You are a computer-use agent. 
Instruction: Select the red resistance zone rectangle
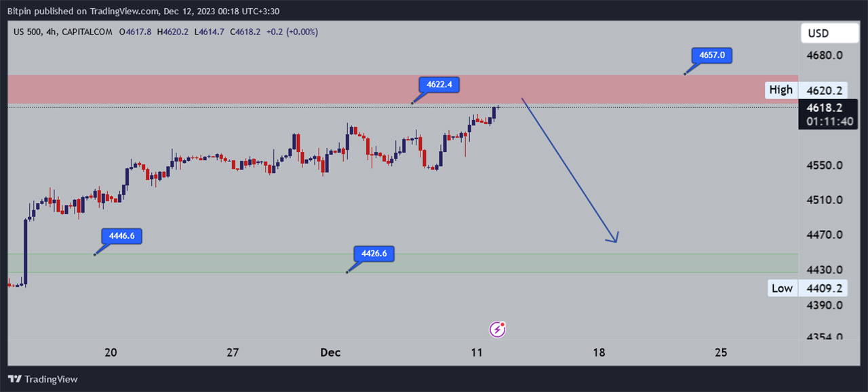(x=271, y=89)
